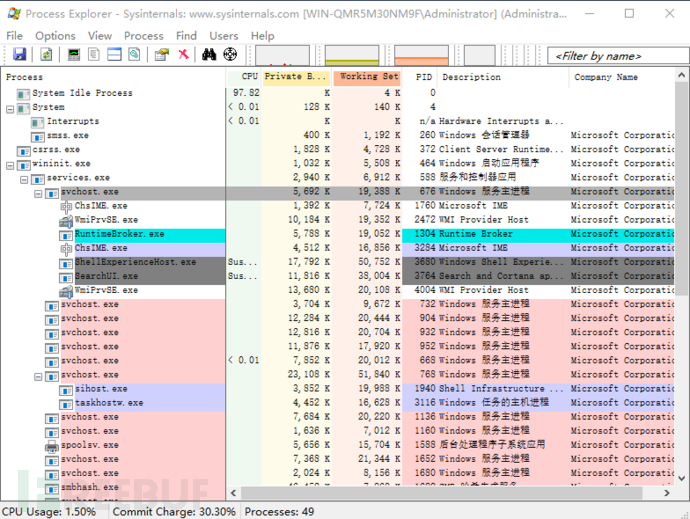
Task: Select the taskhostw.exe process
Action: (338, 403)
